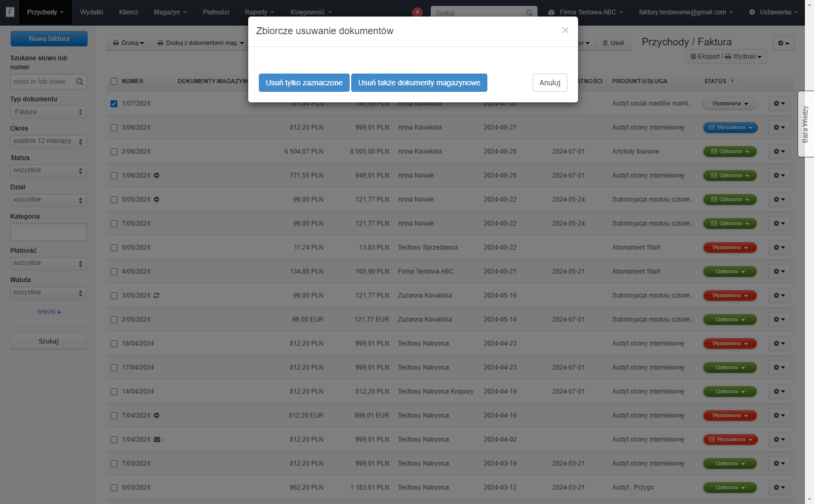Screen dimensions: 814x504
Task: Click the block icon next to 8/05/2024
Action: (x=157, y=199)
